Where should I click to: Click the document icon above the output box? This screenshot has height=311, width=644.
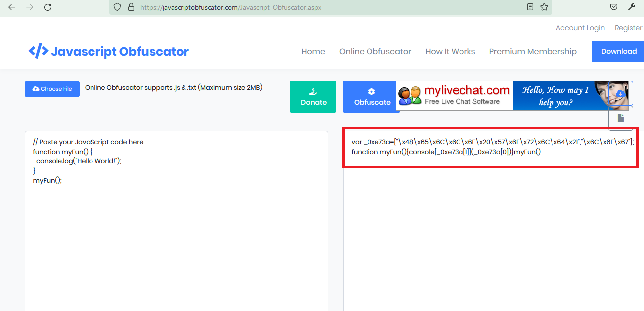tap(620, 118)
